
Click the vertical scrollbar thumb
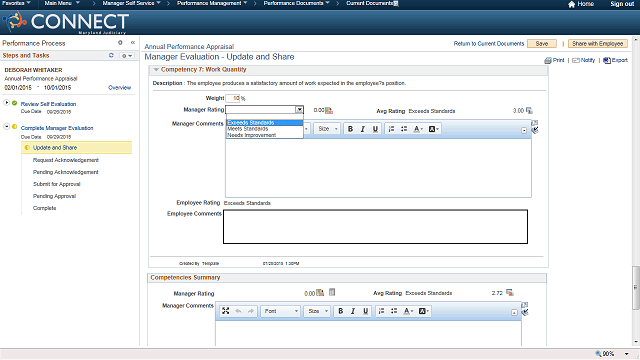636,287
